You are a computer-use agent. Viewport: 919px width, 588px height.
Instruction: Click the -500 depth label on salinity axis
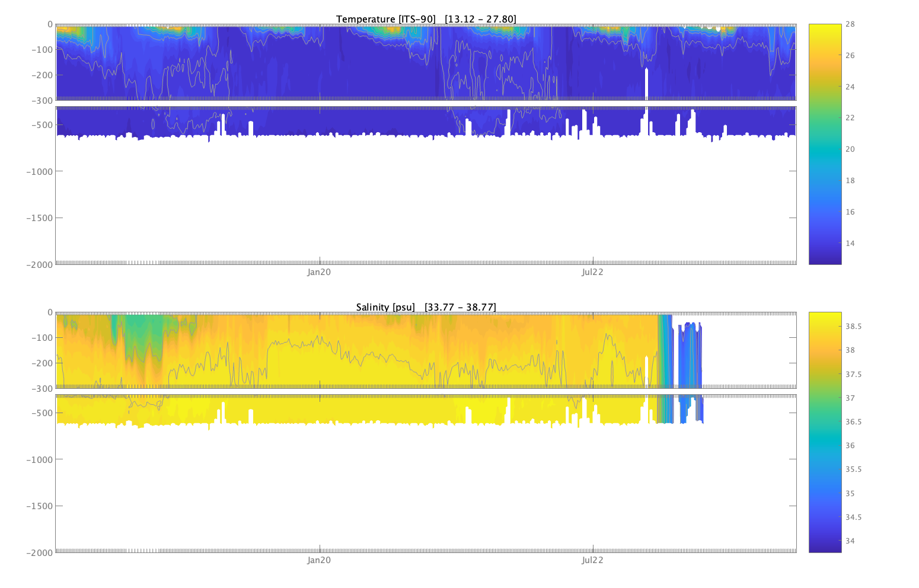tap(42, 413)
